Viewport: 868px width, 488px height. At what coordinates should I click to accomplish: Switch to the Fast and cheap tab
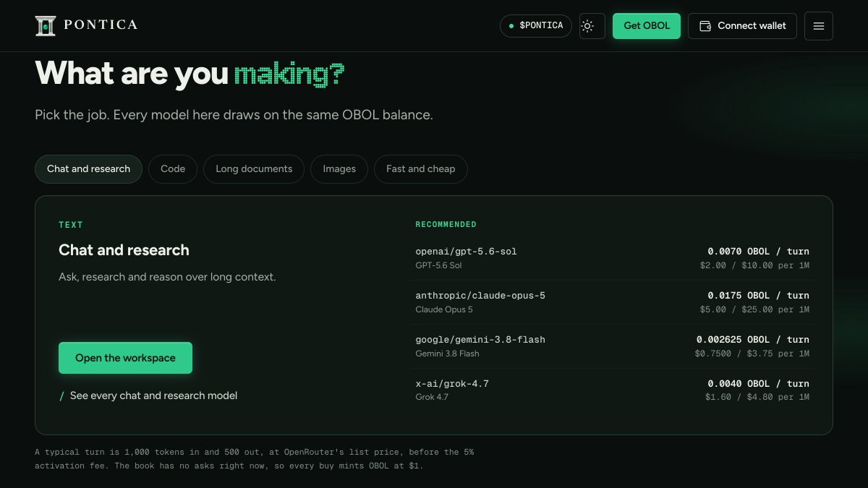point(420,169)
